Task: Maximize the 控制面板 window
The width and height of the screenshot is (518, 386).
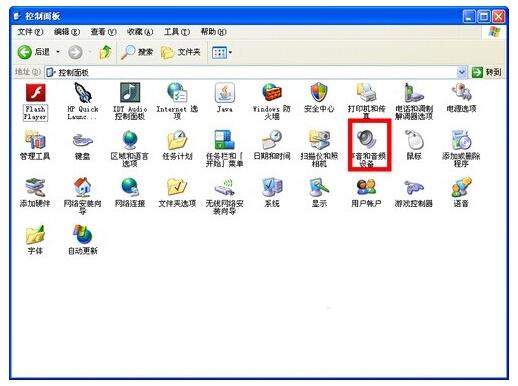Action: (x=484, y=16)
